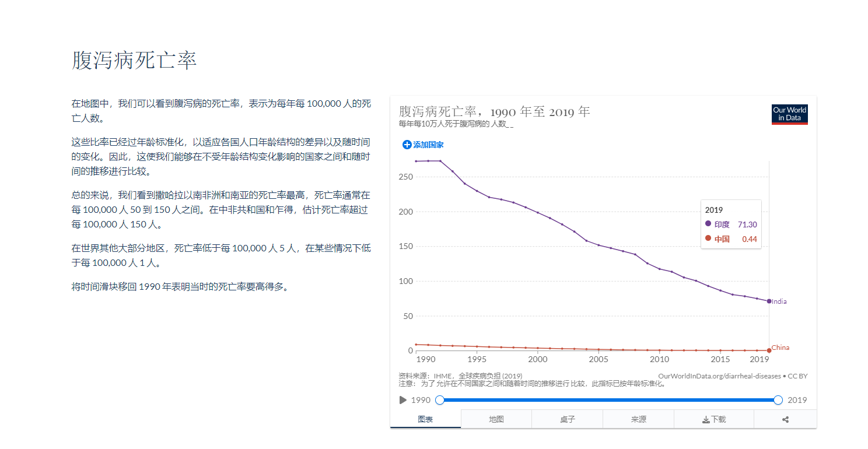
Task: Click the 腹泻病死亡率 page heading
Action: point(134,61)
